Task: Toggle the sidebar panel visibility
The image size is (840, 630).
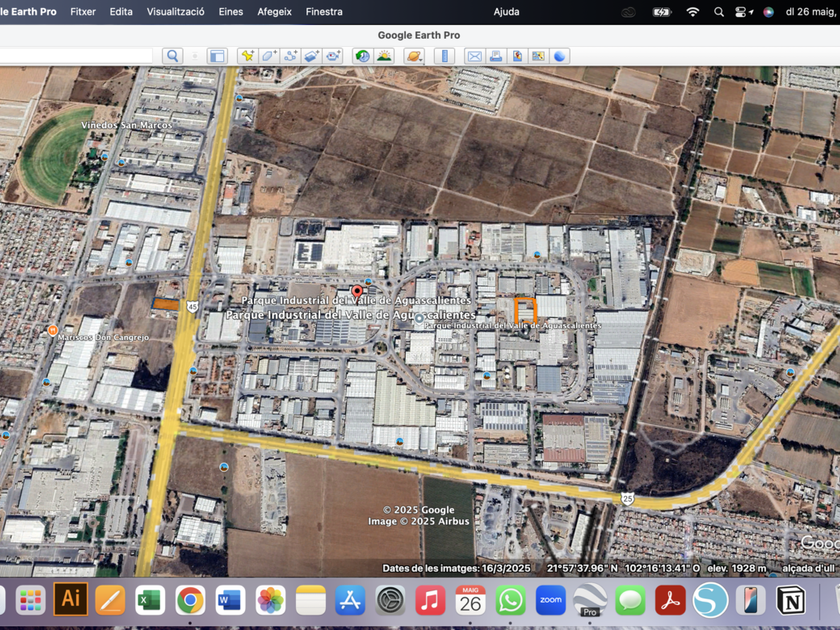Action: click(x=217, y=56)
